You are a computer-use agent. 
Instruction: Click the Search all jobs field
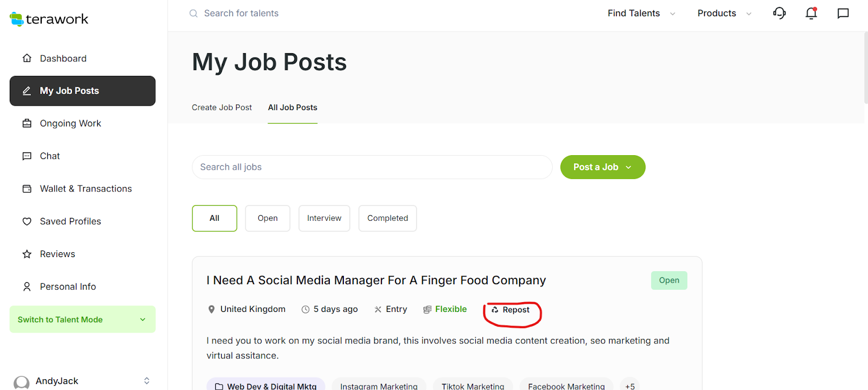(372, 167)
